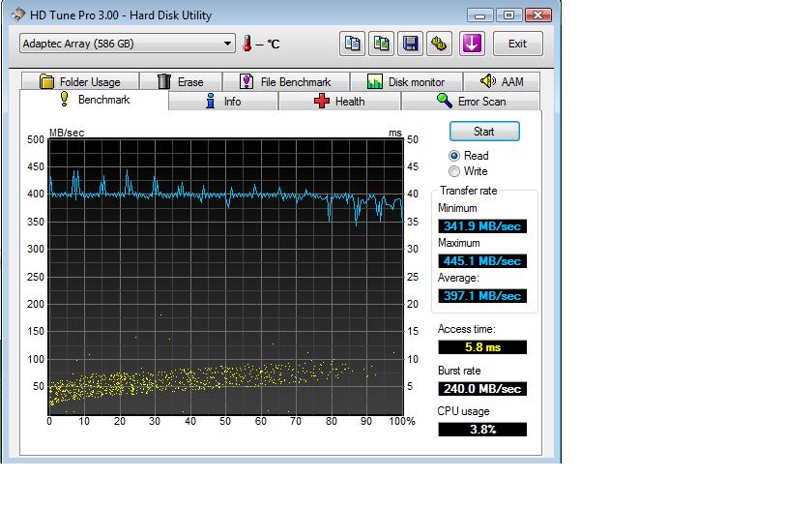The image size is (812, 508).
Task: Click the purple down-arrow minimize-to-tray icon
Action: 472,44
